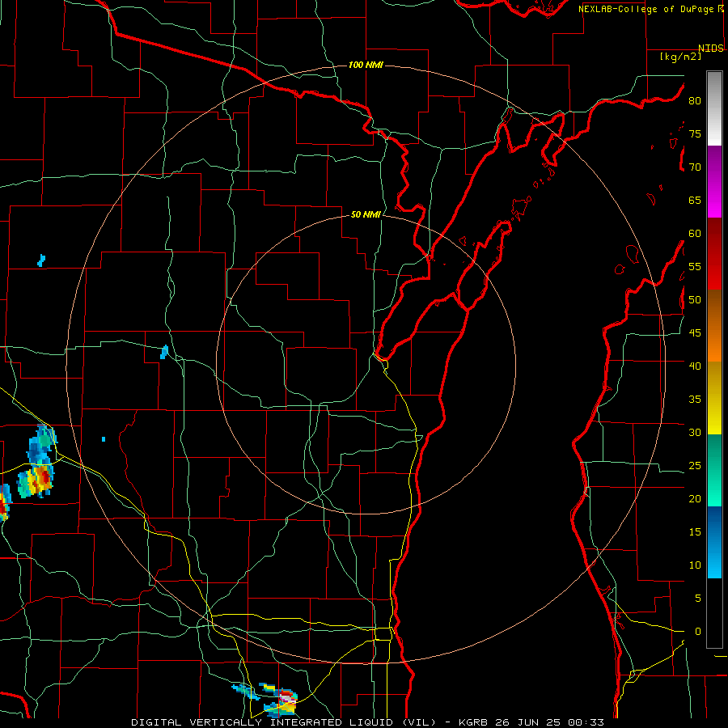Select the 75 value on the color scale
The height and width of the screenshot is (728, 728).
(x=695, y=133)
